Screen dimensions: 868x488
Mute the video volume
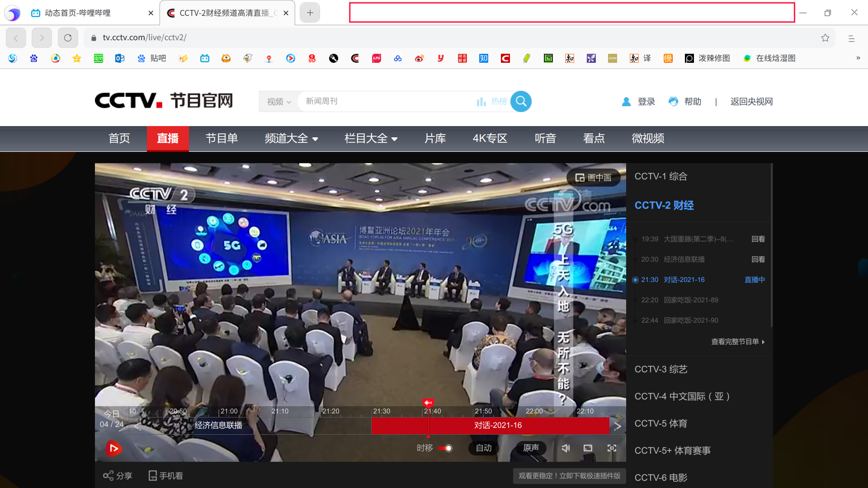point(566,448)
